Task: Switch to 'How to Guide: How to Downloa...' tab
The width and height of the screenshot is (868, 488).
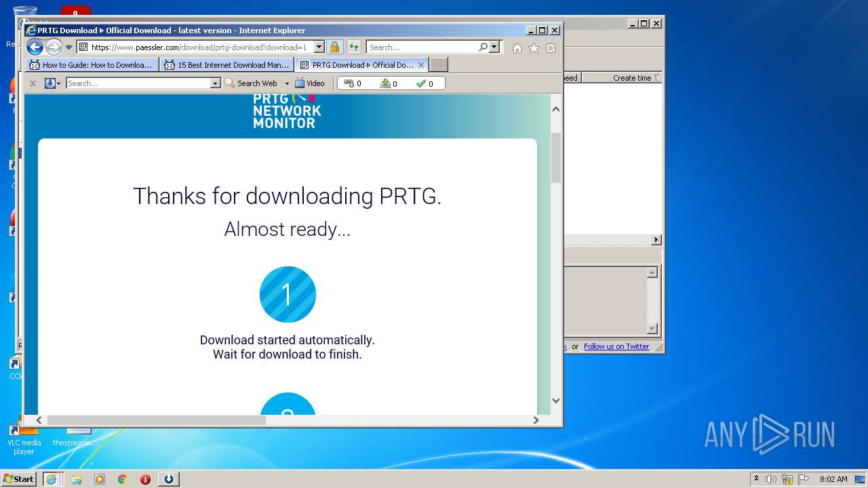Action: point(92,65)
